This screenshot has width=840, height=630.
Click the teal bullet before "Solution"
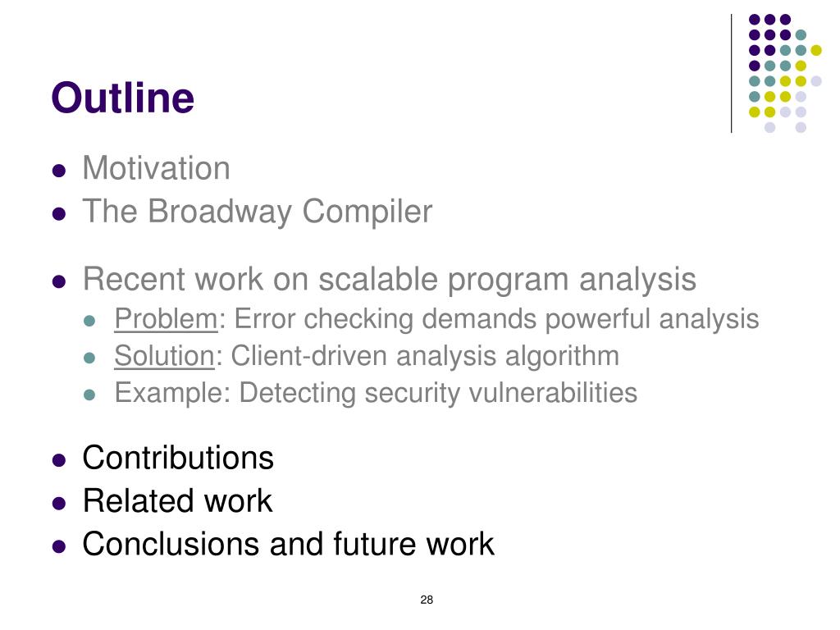point(92,358)
